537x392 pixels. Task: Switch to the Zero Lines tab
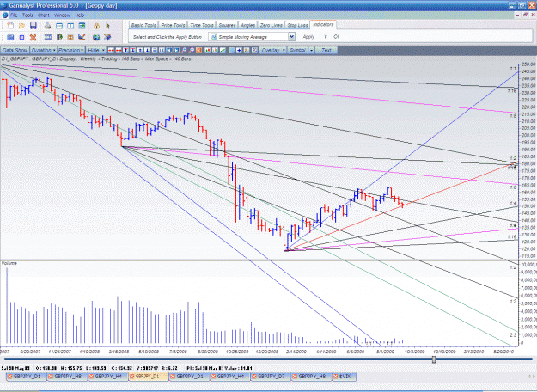(271, 25)
